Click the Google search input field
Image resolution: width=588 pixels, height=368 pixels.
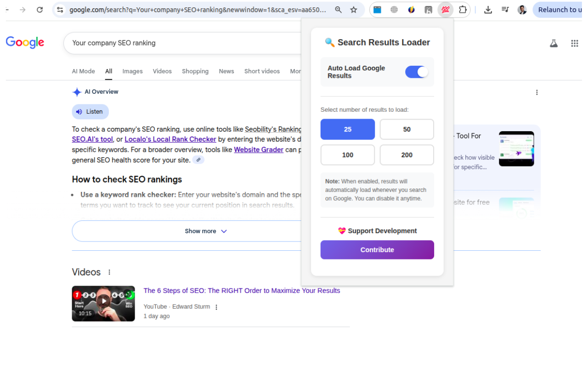coord(184,43)
